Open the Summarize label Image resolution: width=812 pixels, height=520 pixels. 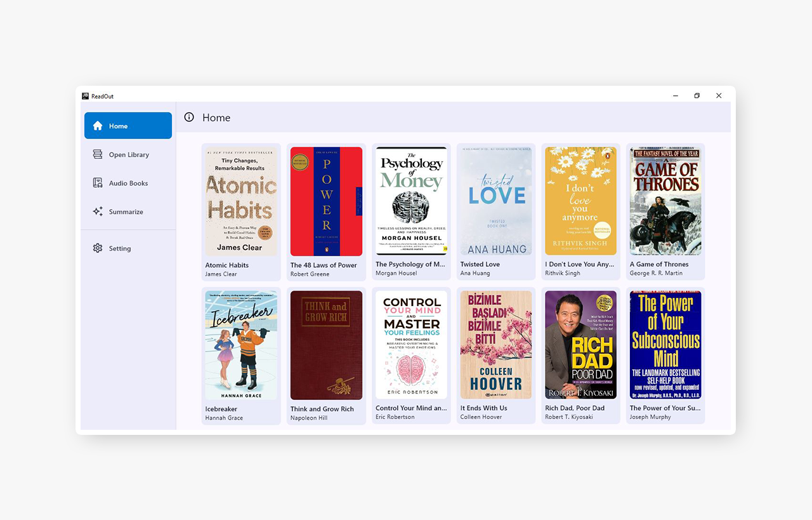point(126,211)
